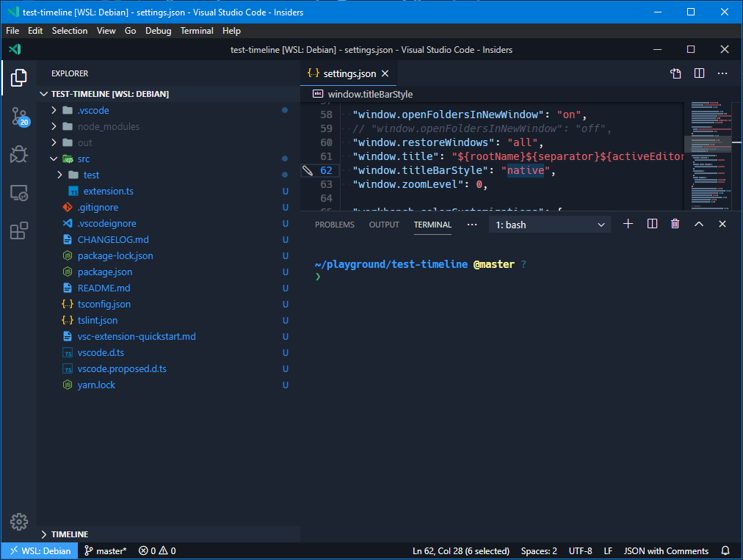
Task: Click the WSL: Debian remote indicator
Action: coord(39,550)
